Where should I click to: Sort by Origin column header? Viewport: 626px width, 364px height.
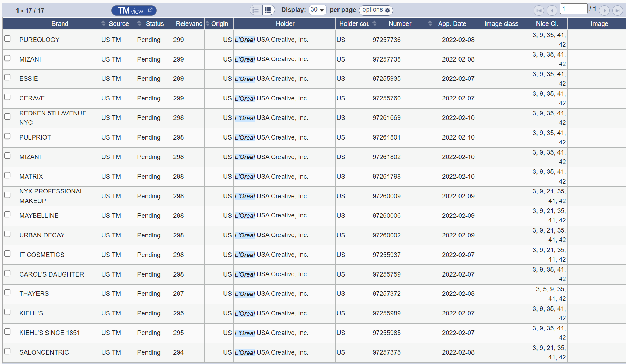click(x=219, y=24)
